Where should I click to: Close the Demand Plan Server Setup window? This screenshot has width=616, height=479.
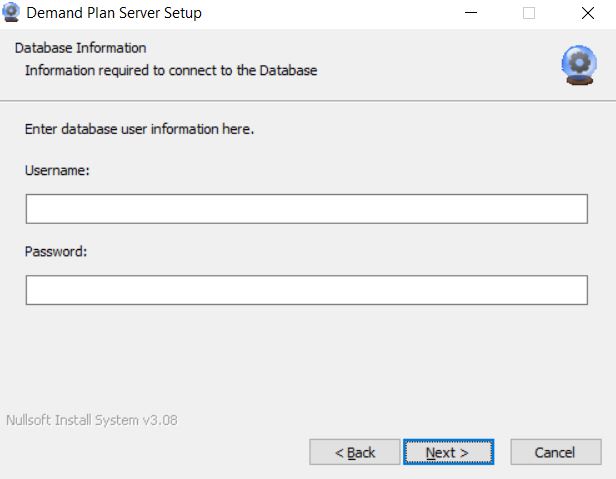point(587,14)
